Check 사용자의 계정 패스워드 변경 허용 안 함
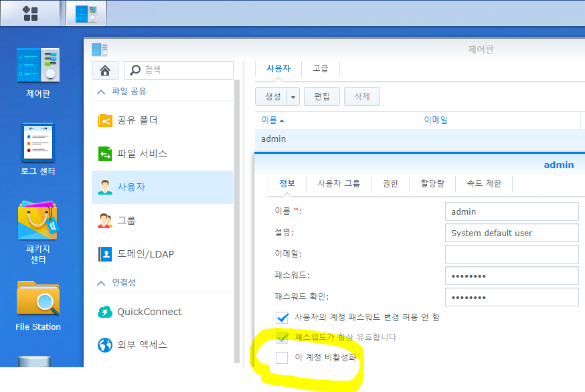Image resolution: width=585 pixels, height=392 pixels. coord(282,317)
